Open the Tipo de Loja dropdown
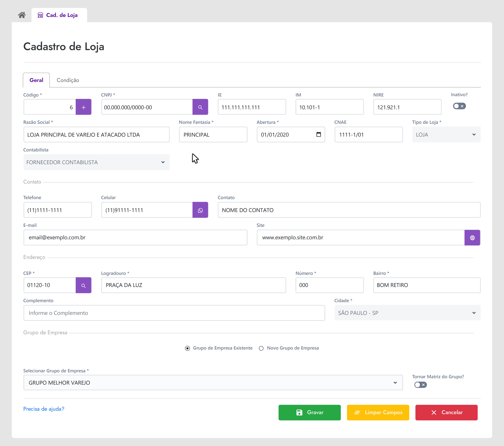The height and width of the screenshot is (446, 504). (x=446, y=135)
